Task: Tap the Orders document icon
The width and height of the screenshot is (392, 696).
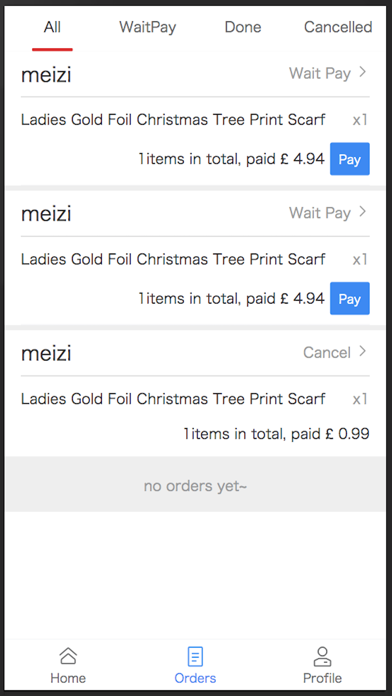Action: (x=195, y=656)
